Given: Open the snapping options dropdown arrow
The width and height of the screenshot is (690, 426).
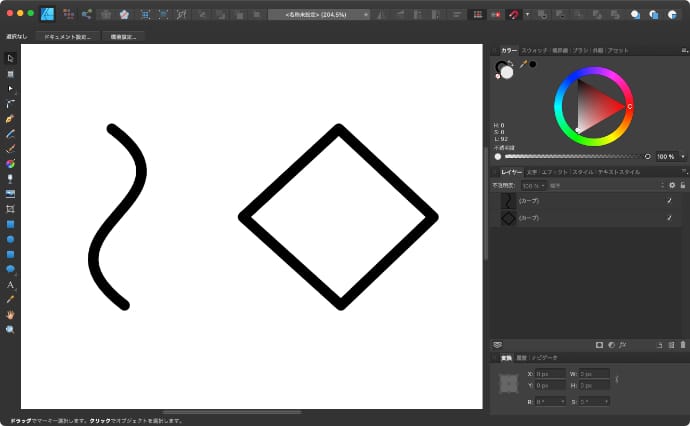Looking at the screenshot, I should (x=527, y=15).
